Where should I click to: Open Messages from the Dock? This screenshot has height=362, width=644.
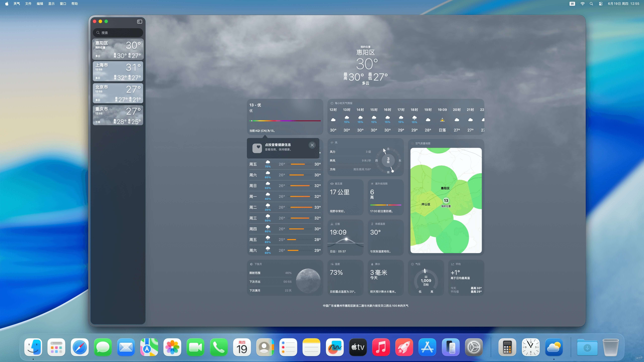tap(103, 347)
